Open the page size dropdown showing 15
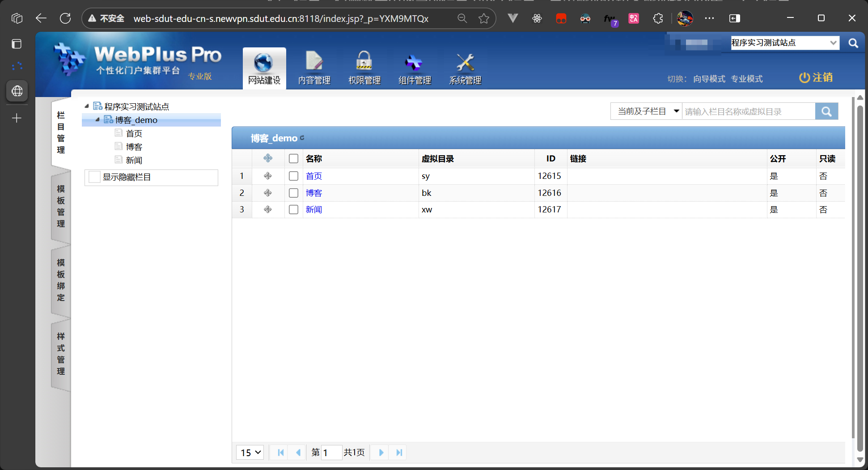 click(250, 452)
